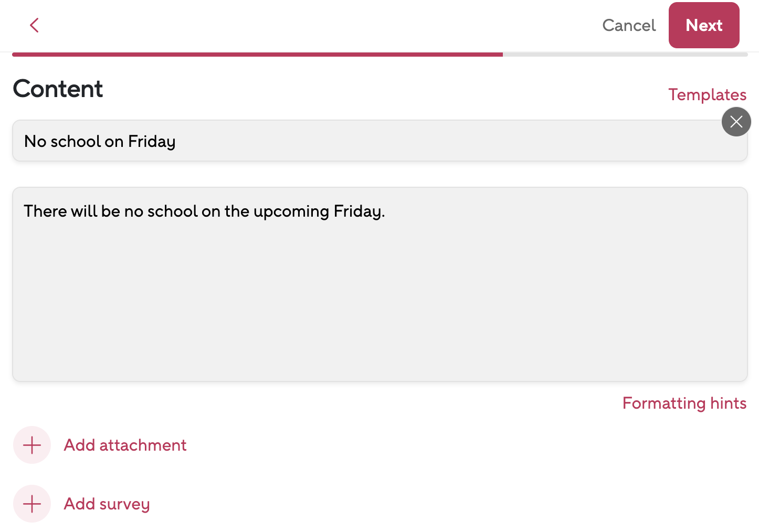Click the Add survey label
This screenshot has height=532, width=759.
pyautogui.click(x=107, y=504)
